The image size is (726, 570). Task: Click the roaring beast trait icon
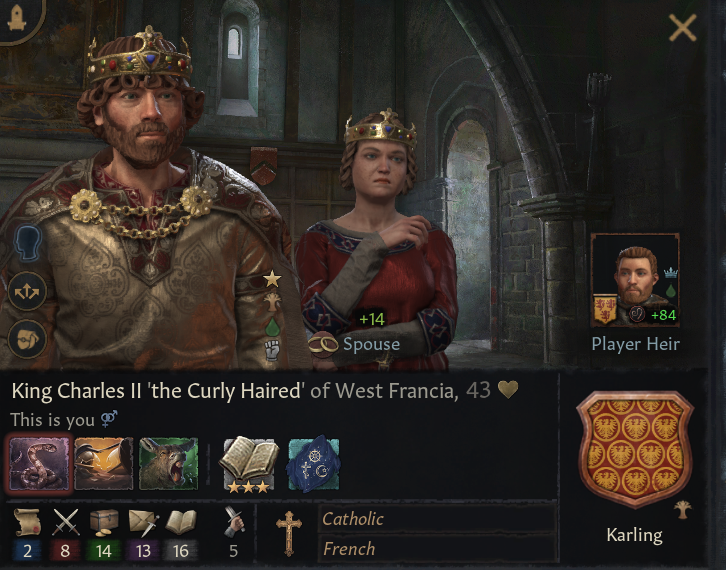click(169, 464)
